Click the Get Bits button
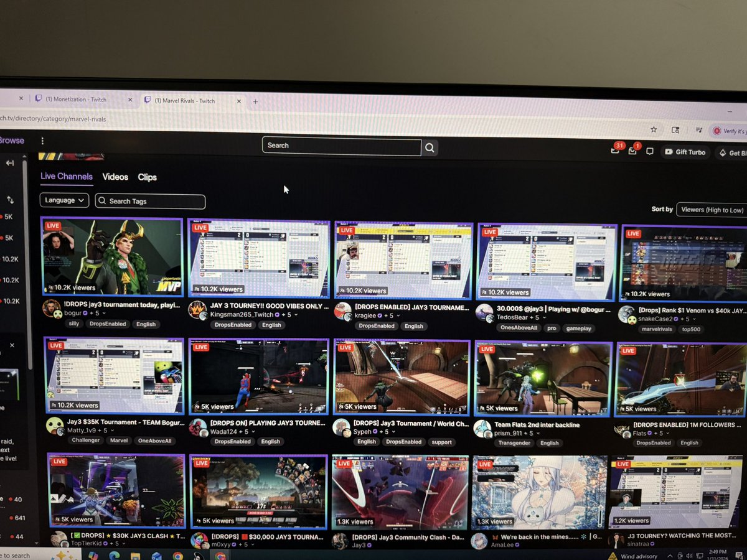Viewport: 747px width, 560px height. pyautogui.click(x=731, y=153)
